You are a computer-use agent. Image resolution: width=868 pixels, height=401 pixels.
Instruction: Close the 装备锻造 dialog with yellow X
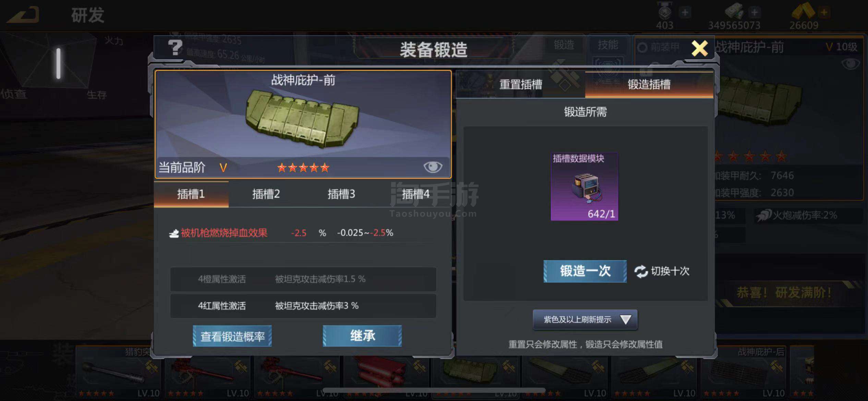pos(699,48)
